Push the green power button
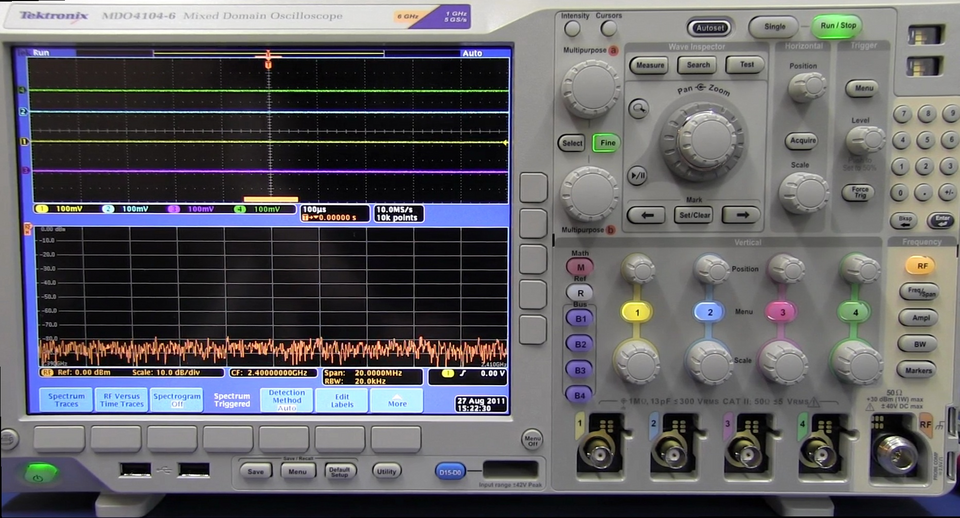This screenshot has height=518, width=960. tap(39, 474)
